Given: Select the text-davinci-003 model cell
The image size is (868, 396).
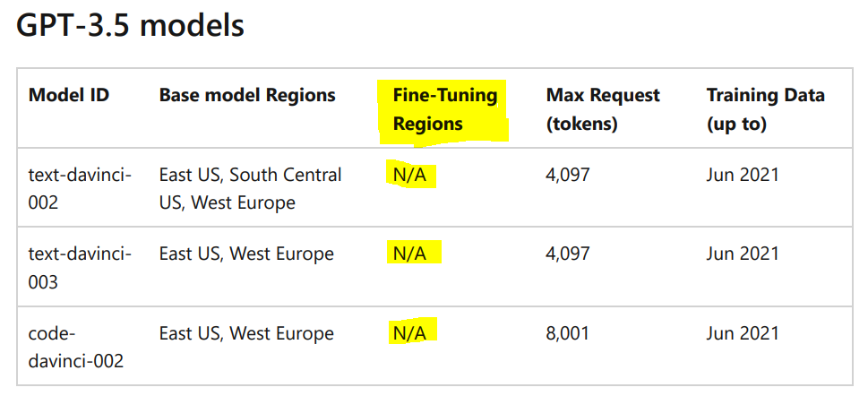Looking at the screenshot, I should [x=80, y=268].
